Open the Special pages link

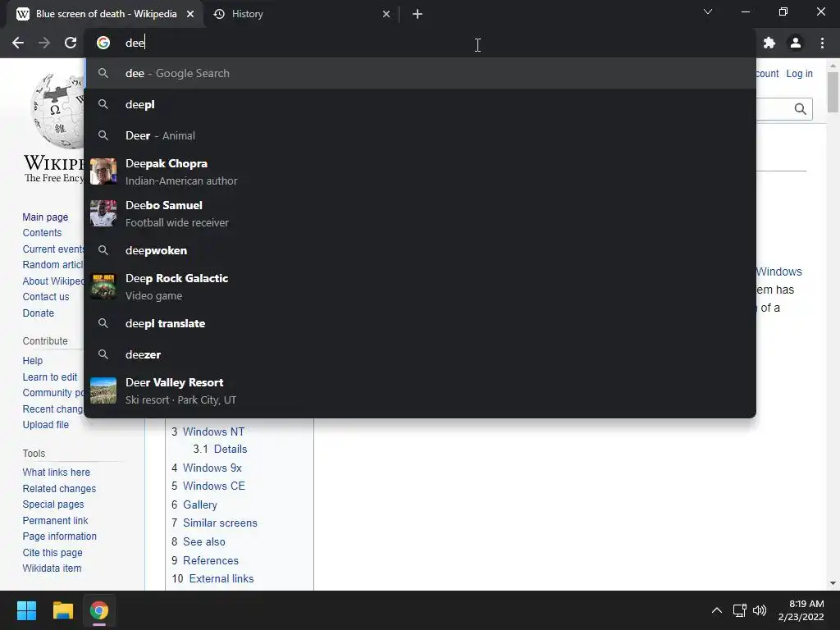tap(53, 504)
